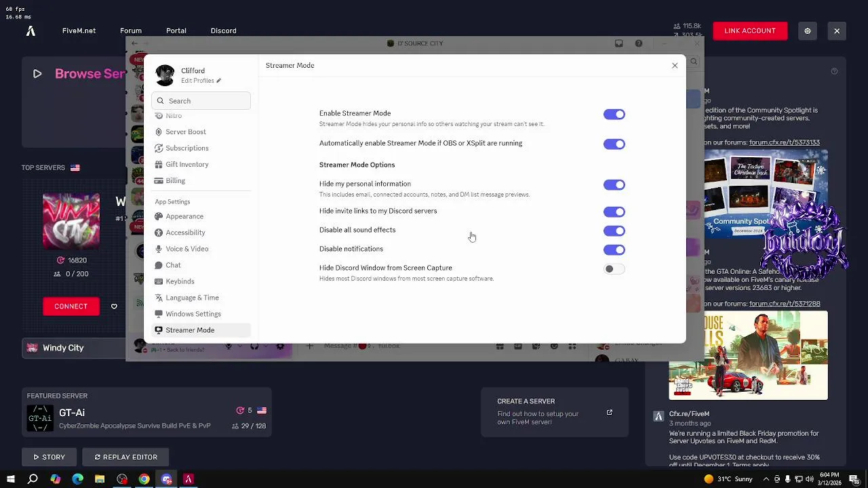Select Streamer Mode in sidebar
Image resolution: width=868 pixels, height=488 pixels.
[201, 330]
